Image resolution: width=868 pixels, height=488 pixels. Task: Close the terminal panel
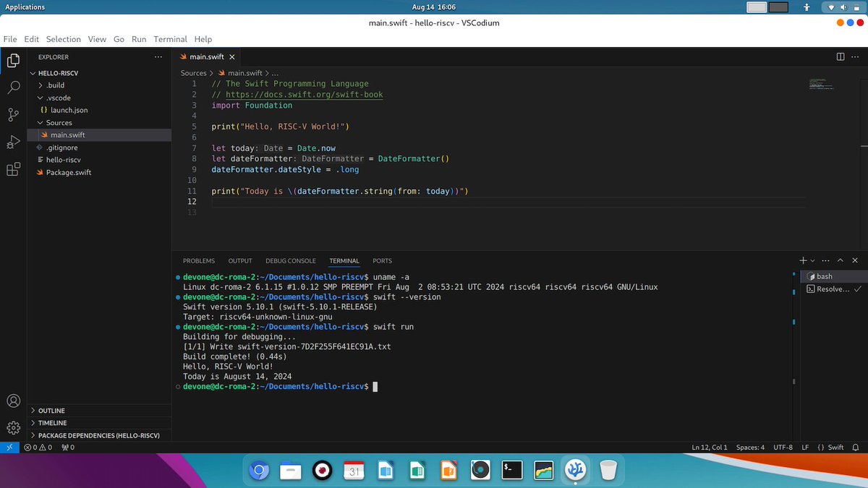855,260
